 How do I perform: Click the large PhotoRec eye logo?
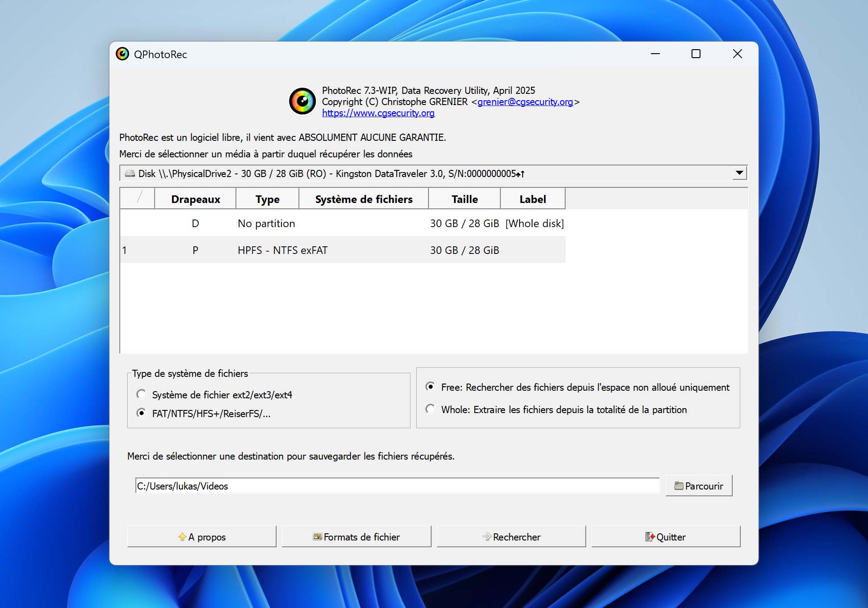(302, 101)
